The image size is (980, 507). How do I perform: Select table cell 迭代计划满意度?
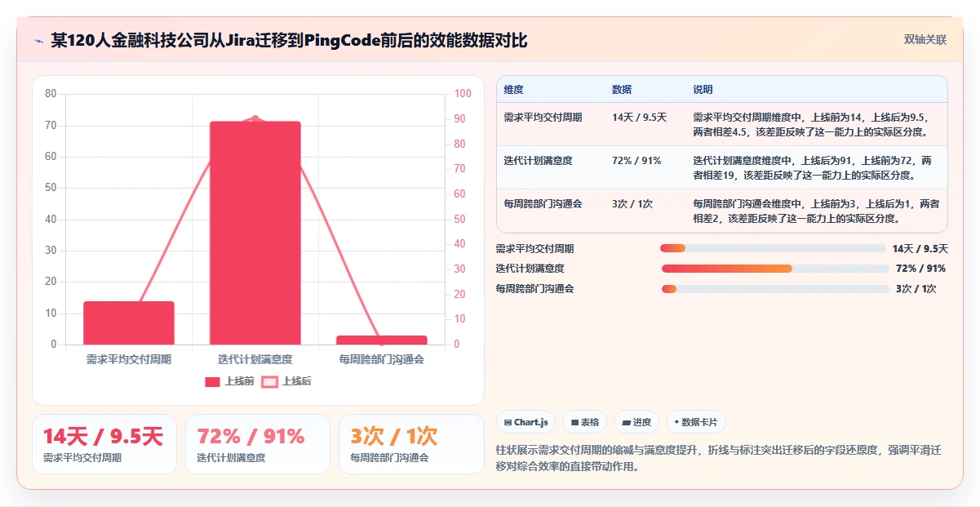pyautogui.click(x=539, y=161)
